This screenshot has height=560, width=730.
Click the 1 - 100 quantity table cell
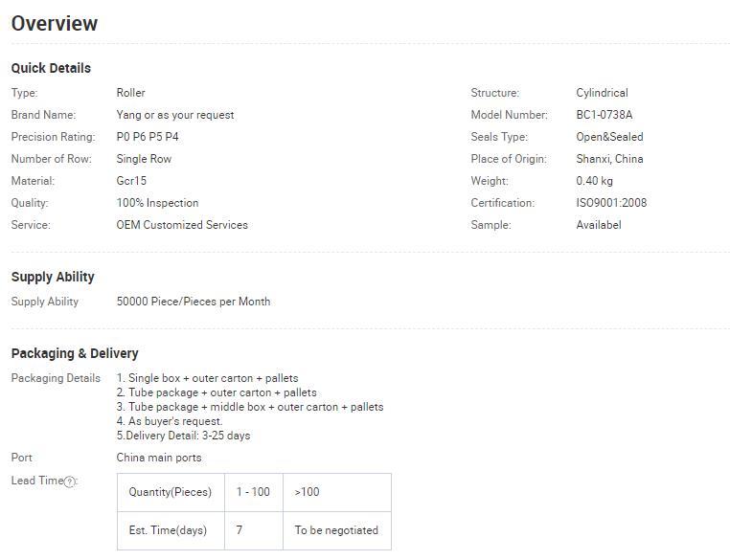click(253, 492)
